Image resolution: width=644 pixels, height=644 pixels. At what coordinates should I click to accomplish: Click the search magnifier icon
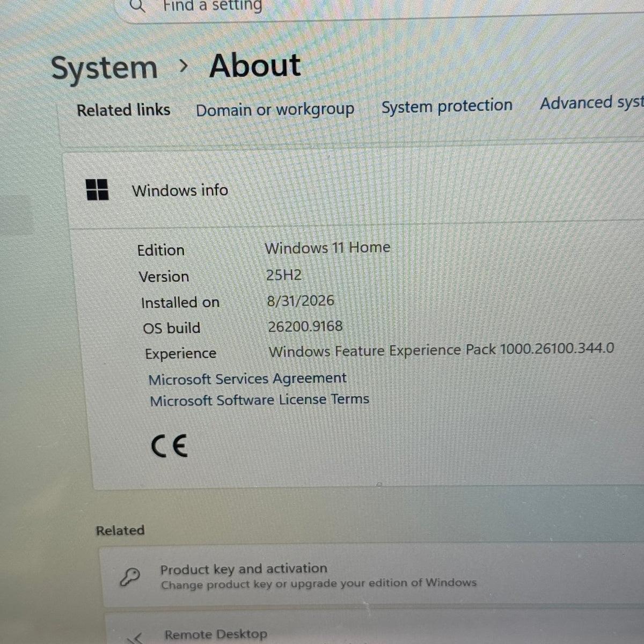[x=138, y=6]
